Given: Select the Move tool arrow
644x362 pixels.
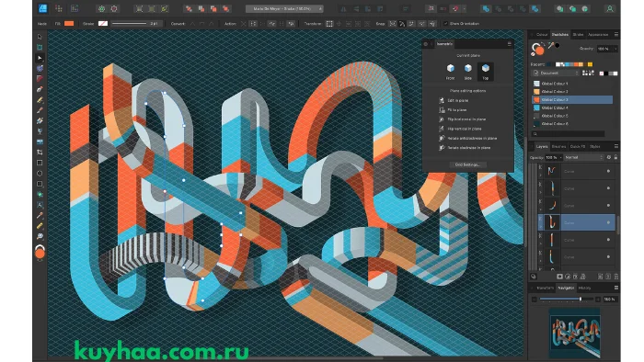Looking at the screenshot, I should 40,37.
